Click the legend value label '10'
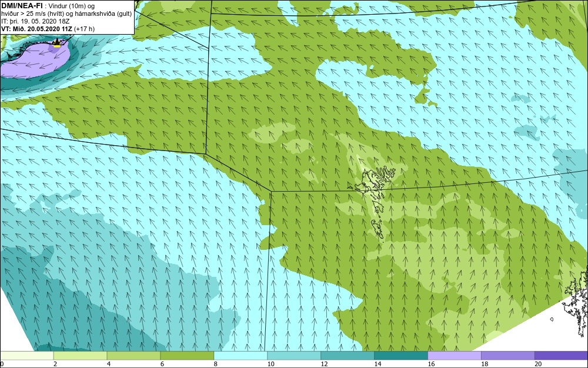 tap(270, 364)
